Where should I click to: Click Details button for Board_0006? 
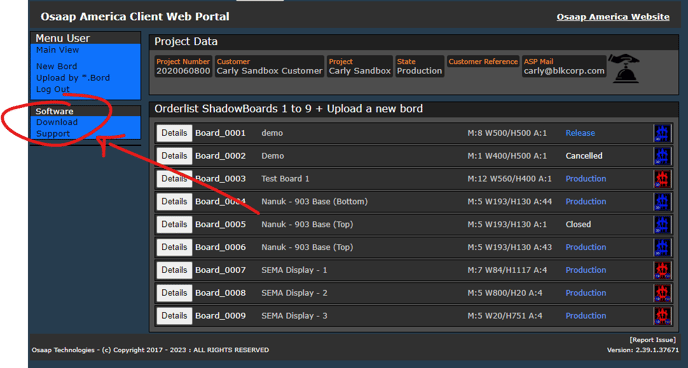tap(174, 247)
